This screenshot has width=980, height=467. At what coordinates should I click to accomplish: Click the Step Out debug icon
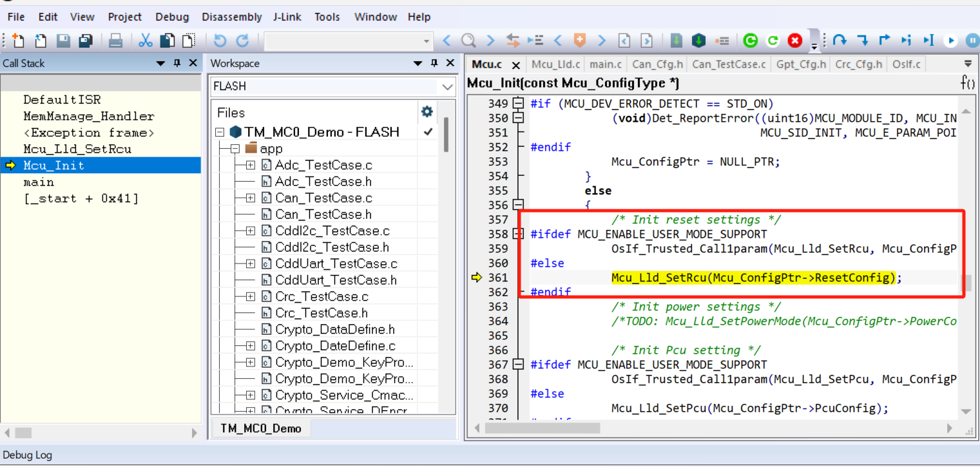[x=884, y=41]
